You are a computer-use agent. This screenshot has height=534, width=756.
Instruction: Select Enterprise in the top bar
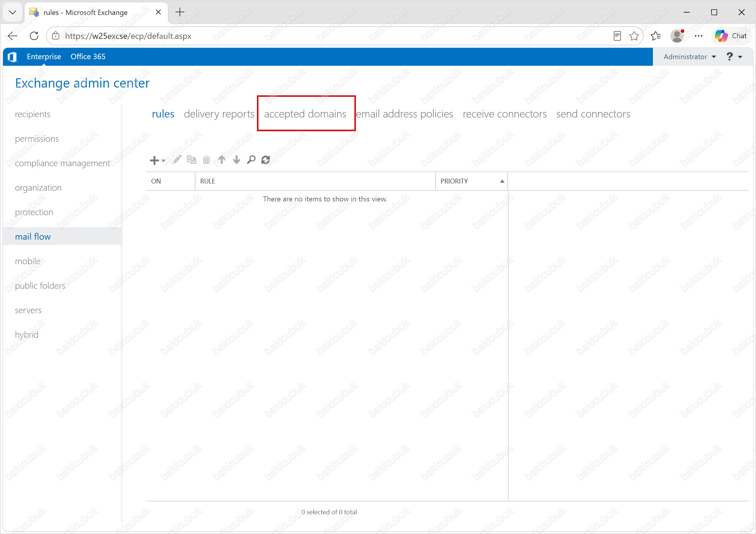click(44, 56)
